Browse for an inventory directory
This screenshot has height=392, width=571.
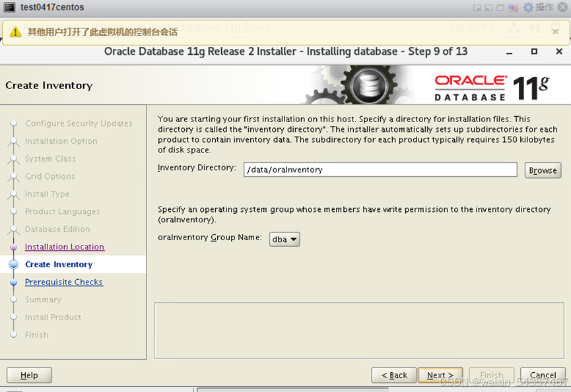(543, 170)
